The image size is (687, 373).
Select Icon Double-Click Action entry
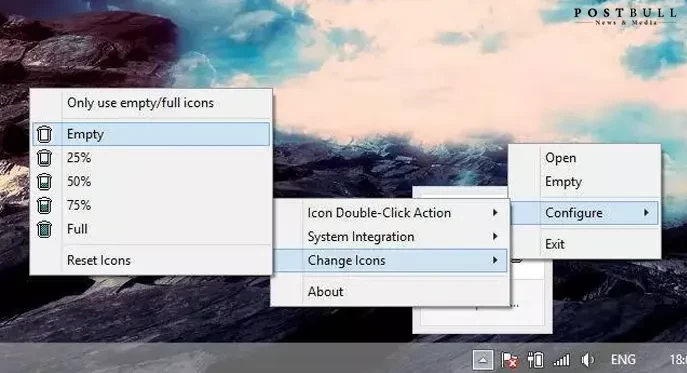click(379, 213)
